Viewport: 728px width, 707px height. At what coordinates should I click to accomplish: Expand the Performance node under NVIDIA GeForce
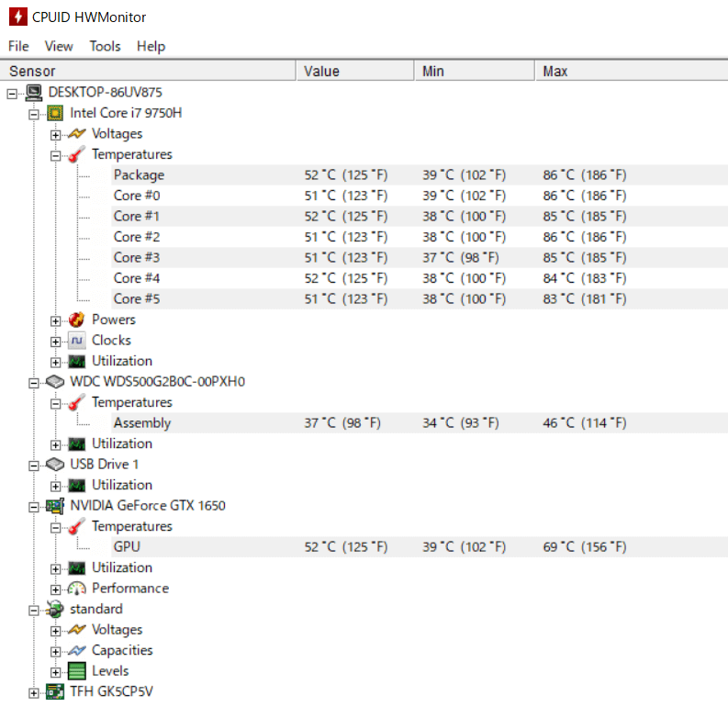[x=55, y=589]
